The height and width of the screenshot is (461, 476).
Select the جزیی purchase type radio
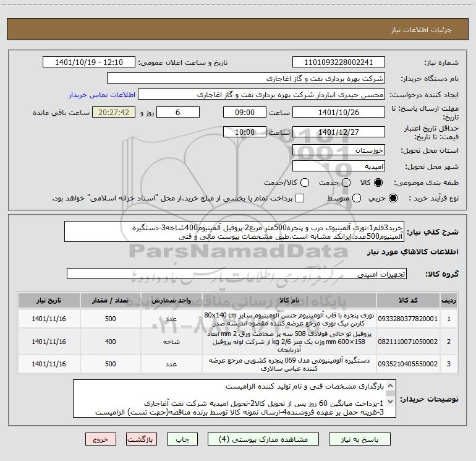coord(393,198)
